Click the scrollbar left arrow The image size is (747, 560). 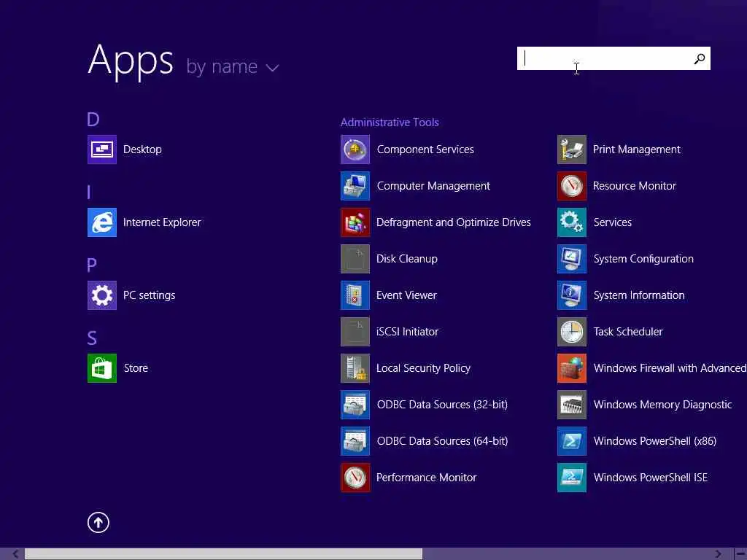[x=15, y=554]
